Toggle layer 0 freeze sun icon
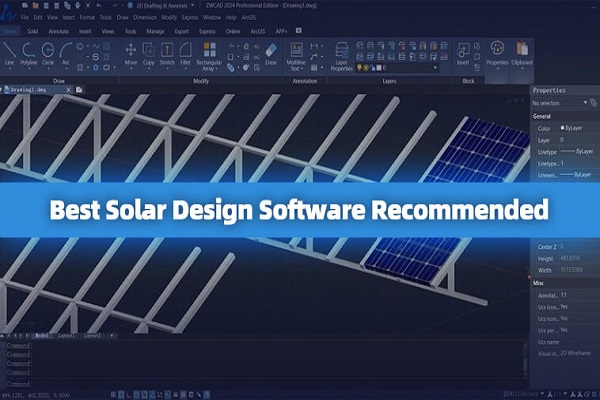This screenshot has height=400, width=600. coord(366,68)
